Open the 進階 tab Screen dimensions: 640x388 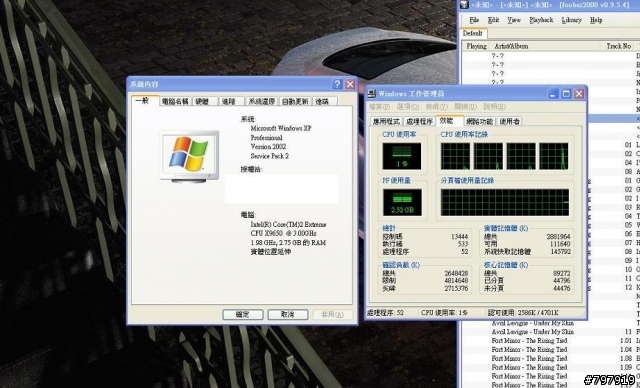(231, 101)
